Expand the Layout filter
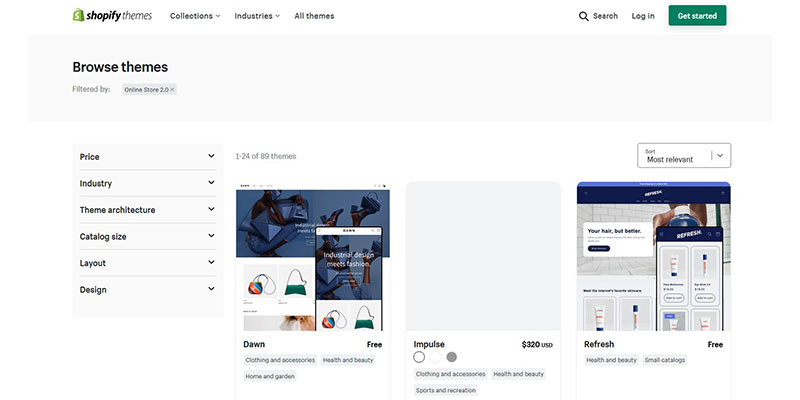The image size is (800, 400). 147,263
